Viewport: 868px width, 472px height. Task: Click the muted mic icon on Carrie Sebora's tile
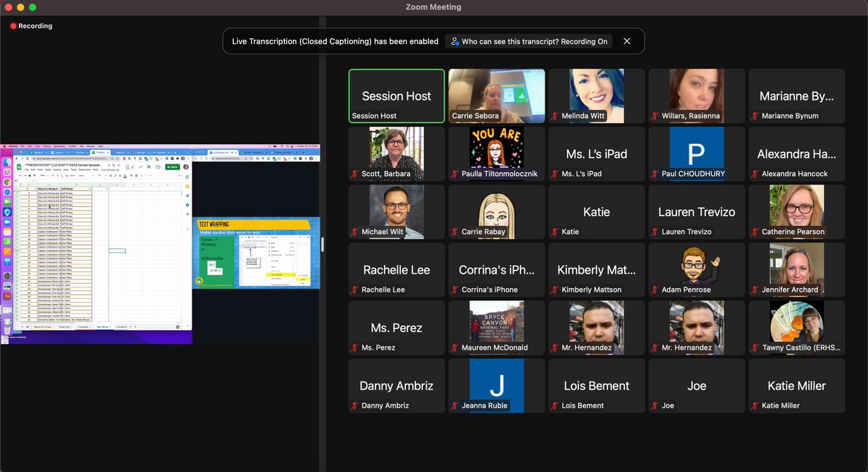pyautogui.click(x=451, y=117)
